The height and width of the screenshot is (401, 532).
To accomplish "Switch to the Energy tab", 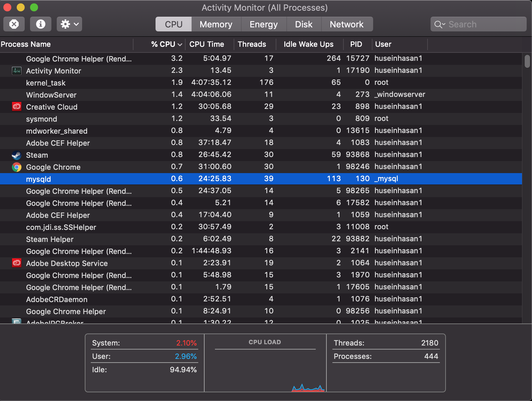I will [x=264, y=24].
